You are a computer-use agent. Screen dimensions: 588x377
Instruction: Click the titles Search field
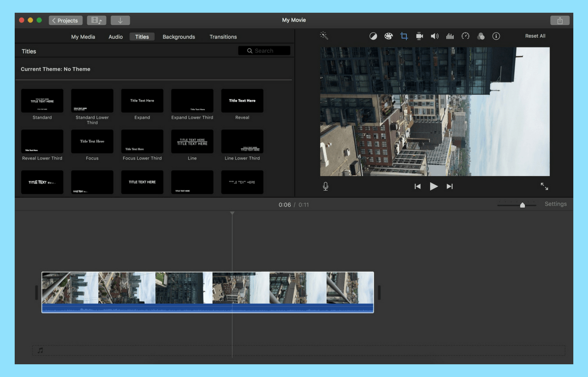tap(264, 51)
